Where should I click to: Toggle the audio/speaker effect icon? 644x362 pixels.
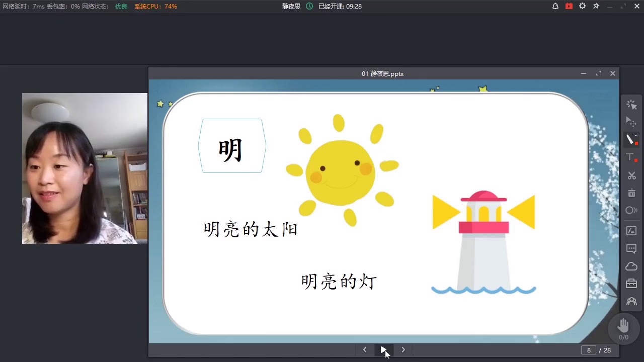pyautogui.click(x=631, y=210)
